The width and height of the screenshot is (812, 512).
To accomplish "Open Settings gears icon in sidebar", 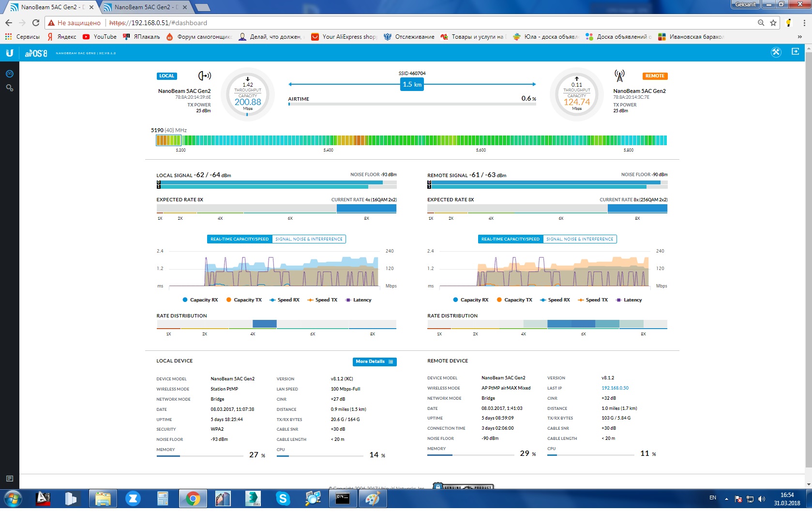I will [x=9, y=88].
